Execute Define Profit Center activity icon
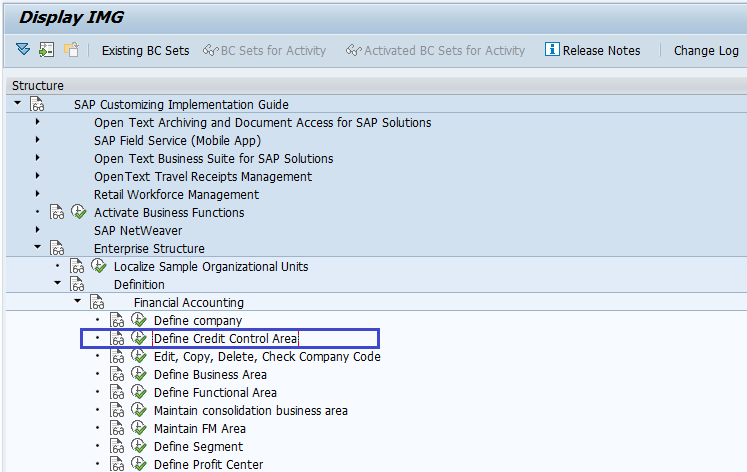This screenshot has width=747, height=472. (x=139, y=464)
